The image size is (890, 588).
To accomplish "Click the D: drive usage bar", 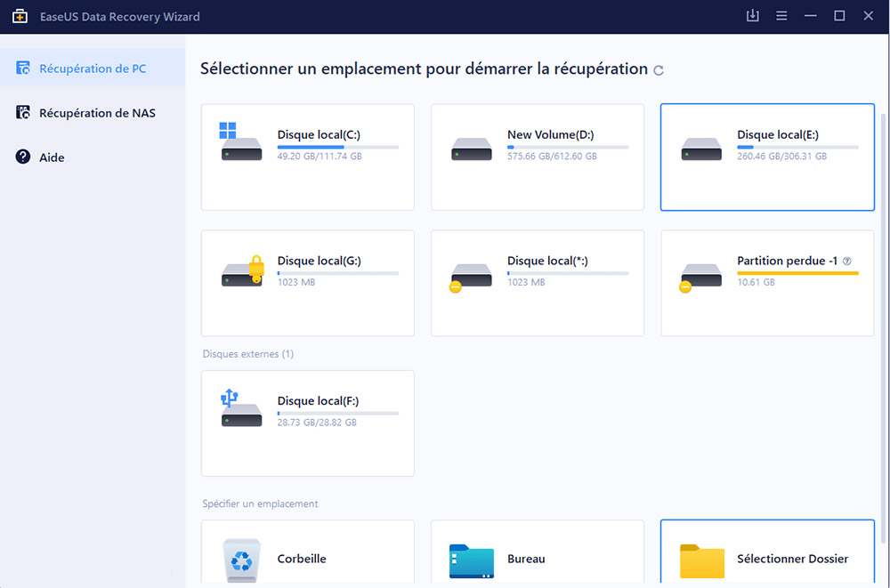I will tap(568, 147).
